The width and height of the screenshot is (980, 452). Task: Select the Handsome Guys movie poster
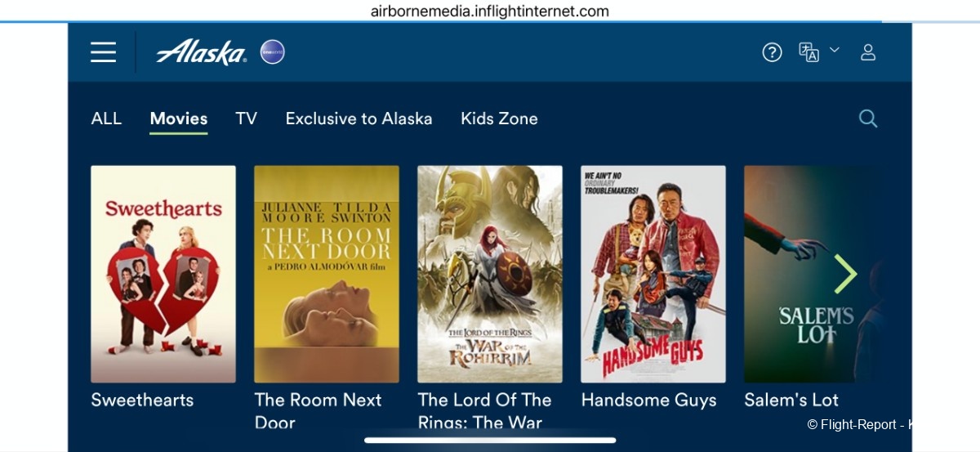click(x=653, y=274)
